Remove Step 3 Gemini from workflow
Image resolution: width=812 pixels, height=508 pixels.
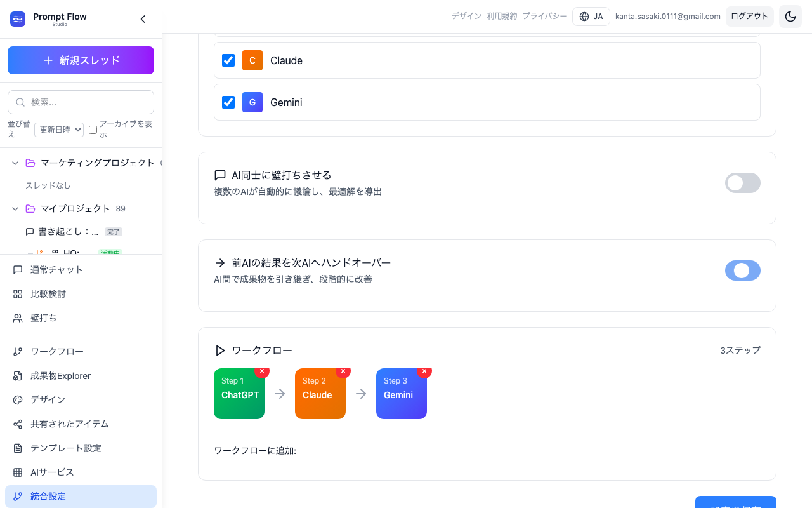click(424, 371)
